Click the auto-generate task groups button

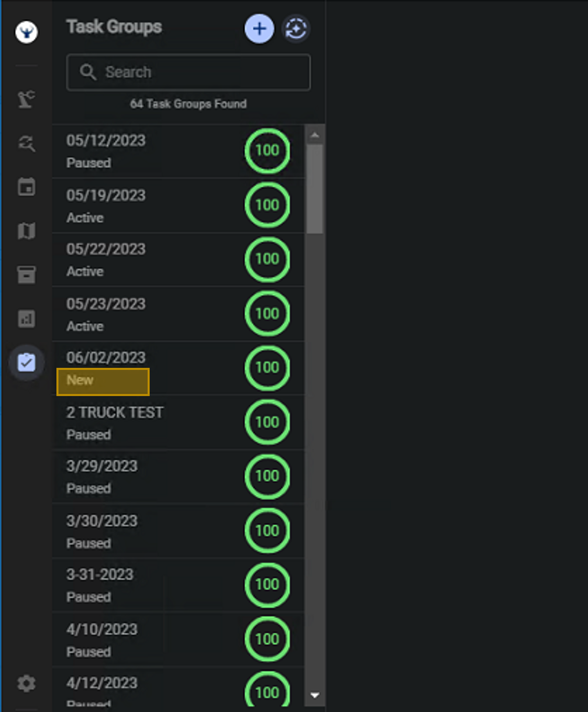[296, 29]
